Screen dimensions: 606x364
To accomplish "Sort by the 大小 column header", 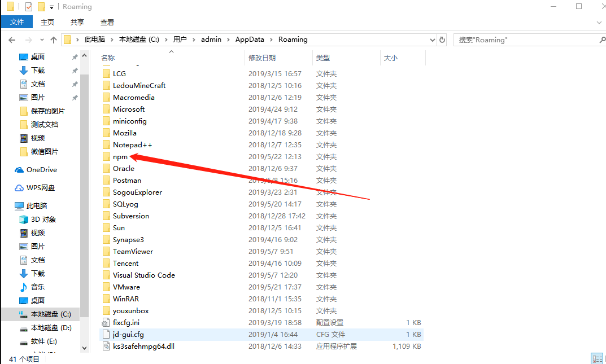I will coord(390,58).
